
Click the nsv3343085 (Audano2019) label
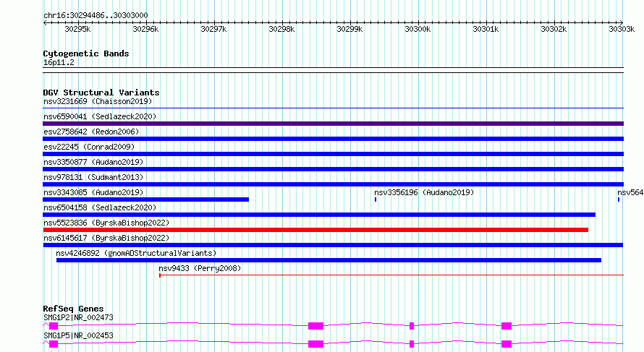(x=93, y=192)
